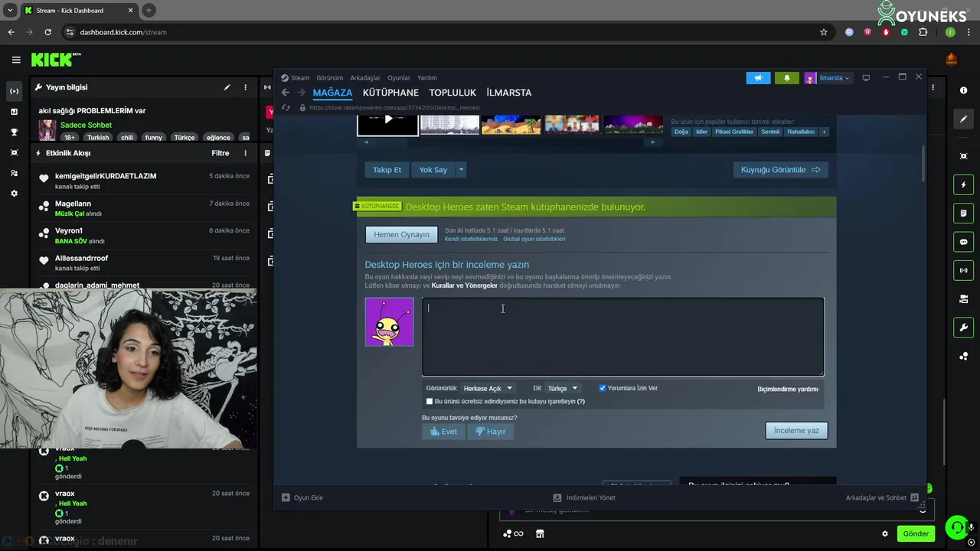The height and width of the screenshot is (551, 980).
Task: Open Kendi istatistikleriniz link
Action: coord(471,239)
